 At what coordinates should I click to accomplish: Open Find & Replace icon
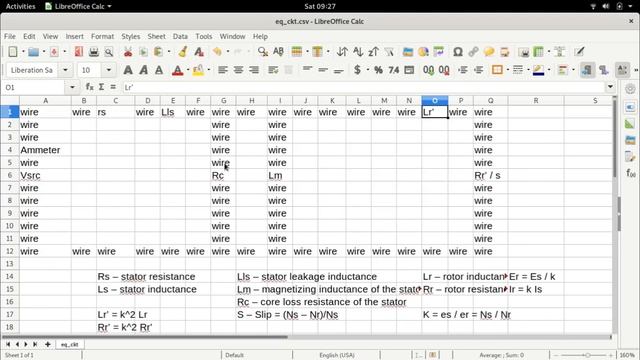[263, 52]
